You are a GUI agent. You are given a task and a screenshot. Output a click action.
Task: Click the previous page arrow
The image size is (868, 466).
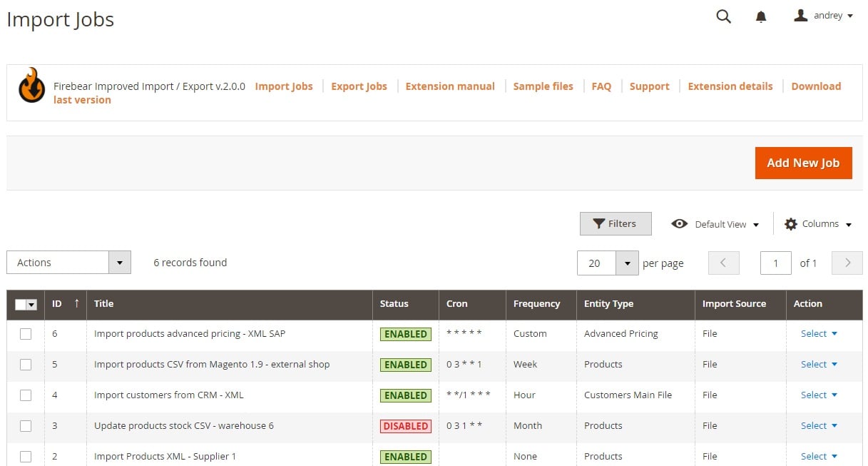coord(723,263)
